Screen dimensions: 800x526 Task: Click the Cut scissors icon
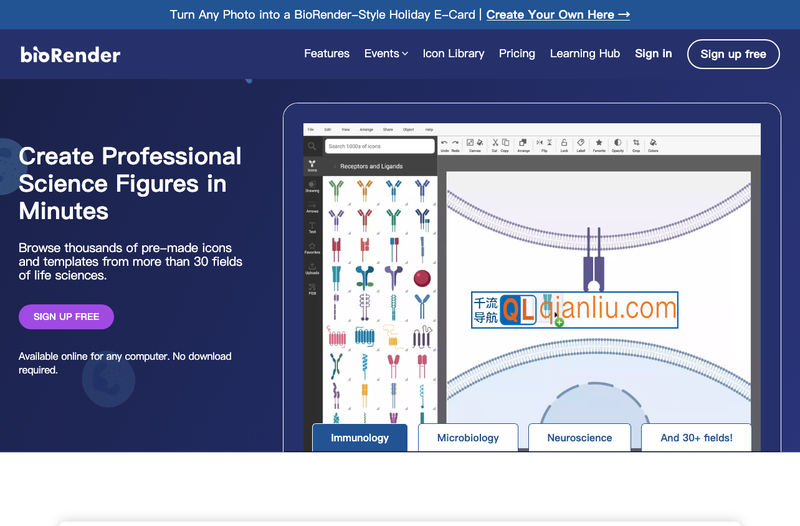coord(494,143)
